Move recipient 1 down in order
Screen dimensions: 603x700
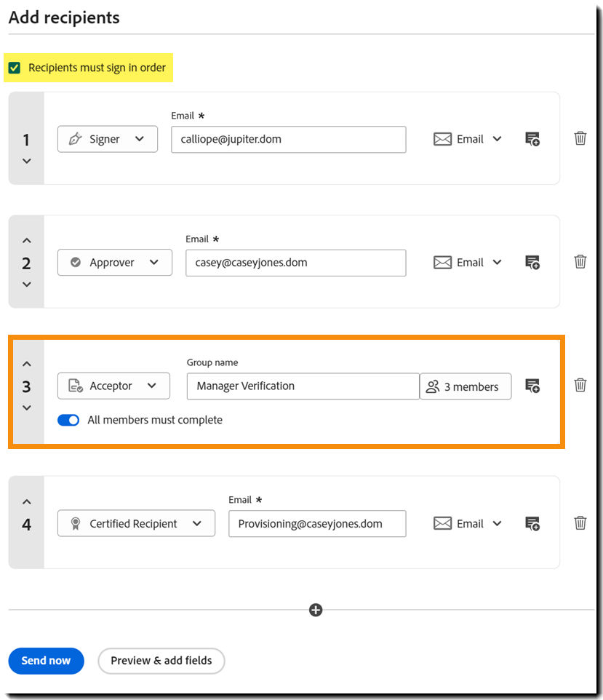point(27,161)
